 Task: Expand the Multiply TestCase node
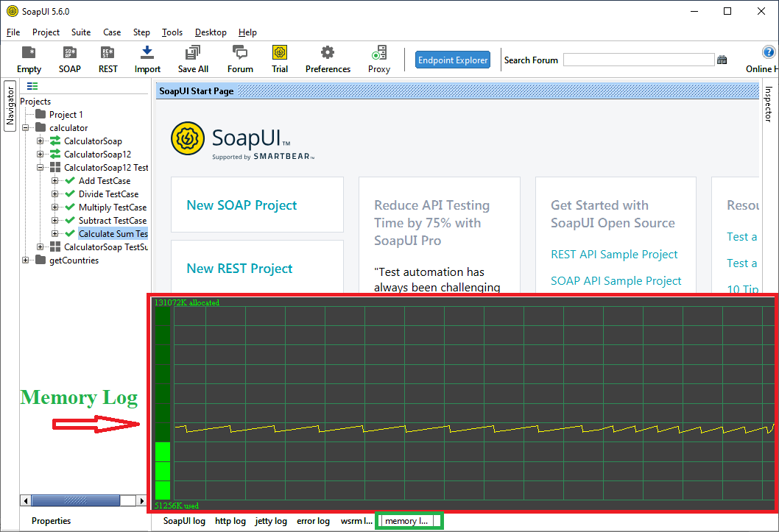(x=54, y=207)
